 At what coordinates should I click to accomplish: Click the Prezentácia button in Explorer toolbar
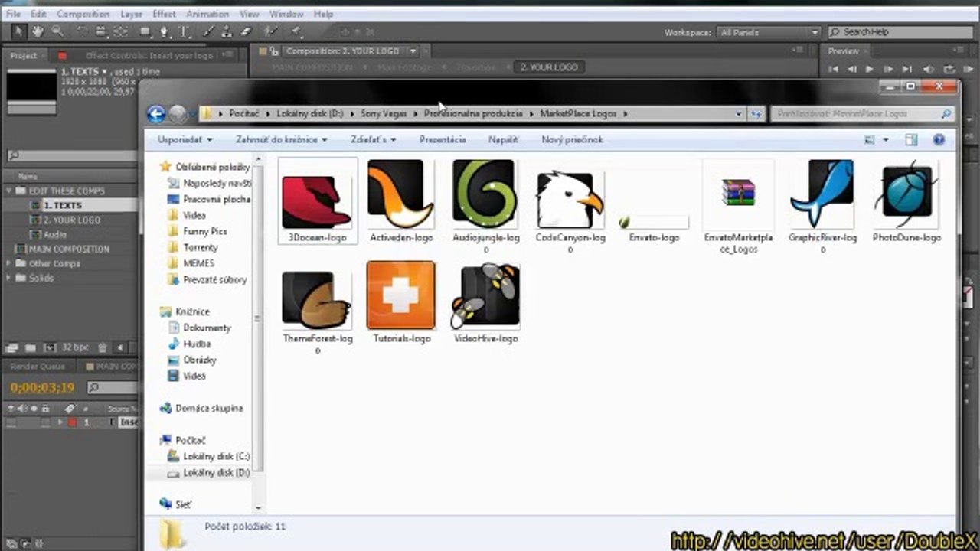(x=443, y=139)
